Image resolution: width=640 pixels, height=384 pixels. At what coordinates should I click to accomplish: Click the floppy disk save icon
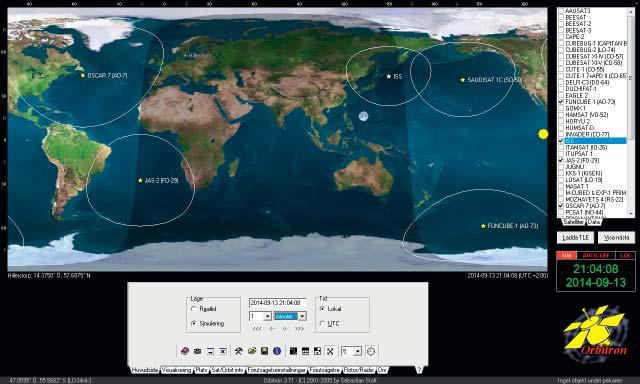[264, 351]
